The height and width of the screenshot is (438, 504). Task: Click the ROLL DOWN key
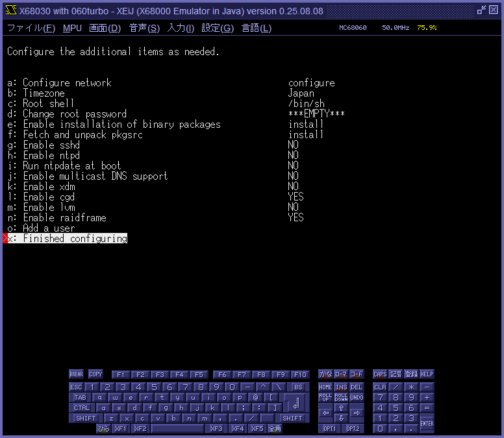point(342,398)
